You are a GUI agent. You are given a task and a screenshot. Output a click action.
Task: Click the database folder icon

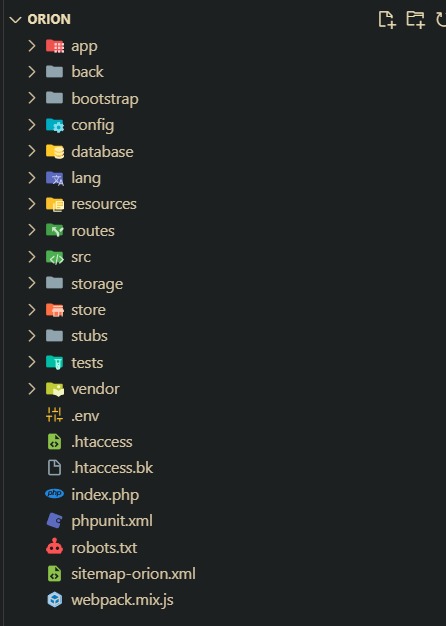pos(55,152)
